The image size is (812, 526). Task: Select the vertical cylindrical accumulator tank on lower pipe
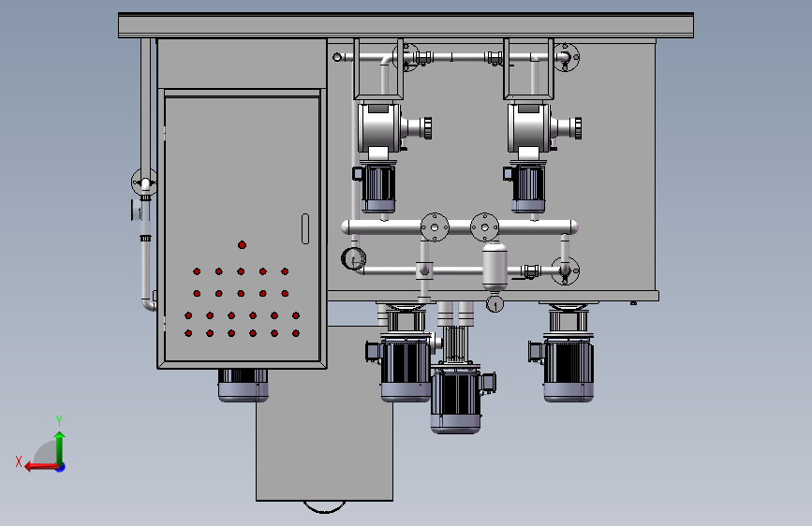point(495,267)
